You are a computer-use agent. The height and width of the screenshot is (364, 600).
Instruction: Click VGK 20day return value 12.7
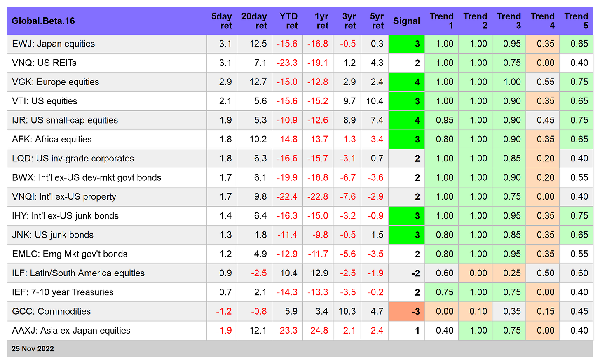258,82
